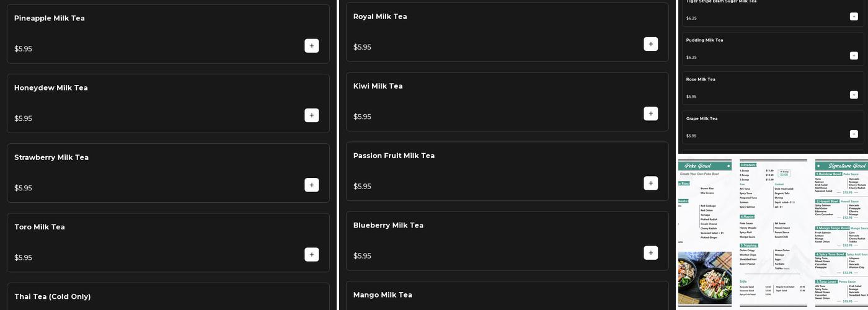
Task: Add Passion Fruit Milk Tea to order
Action: pos(650,183)
